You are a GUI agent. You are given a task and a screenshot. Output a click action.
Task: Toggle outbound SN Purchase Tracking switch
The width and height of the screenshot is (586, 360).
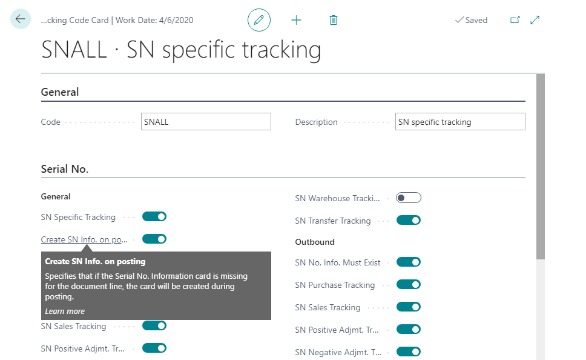pyautogui.click(x=408, y=284)
